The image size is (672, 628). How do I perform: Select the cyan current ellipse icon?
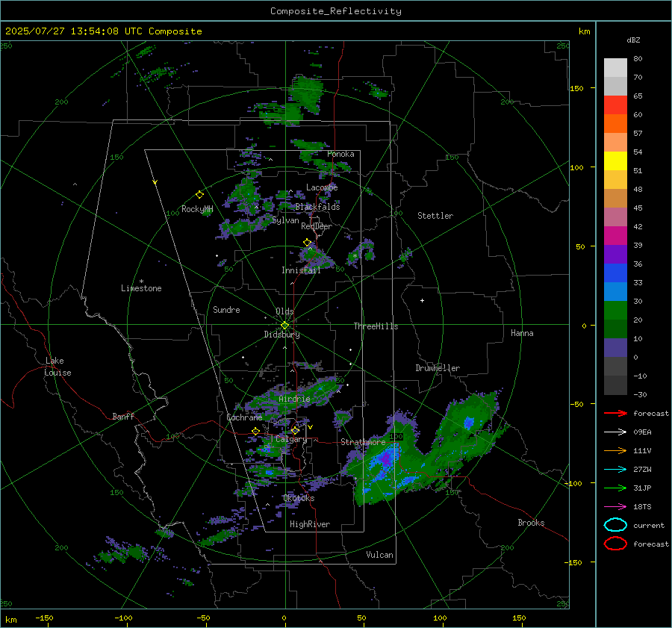(x=615, y=525)
